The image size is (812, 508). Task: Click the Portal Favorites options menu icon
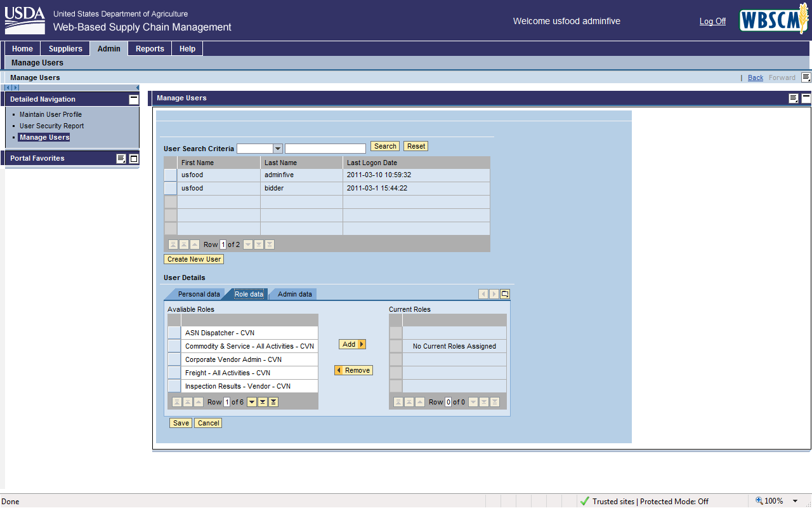(x=121, y=159)
